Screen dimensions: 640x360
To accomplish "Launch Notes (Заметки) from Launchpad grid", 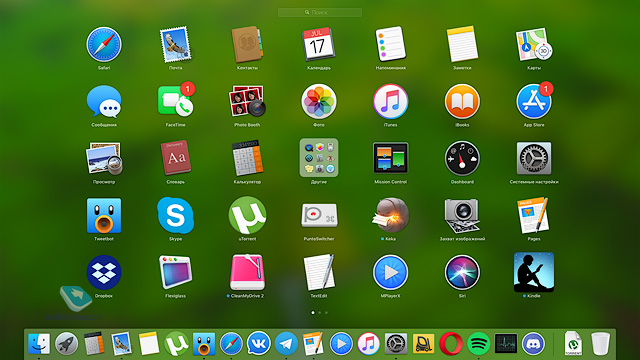I will [462, 44].
